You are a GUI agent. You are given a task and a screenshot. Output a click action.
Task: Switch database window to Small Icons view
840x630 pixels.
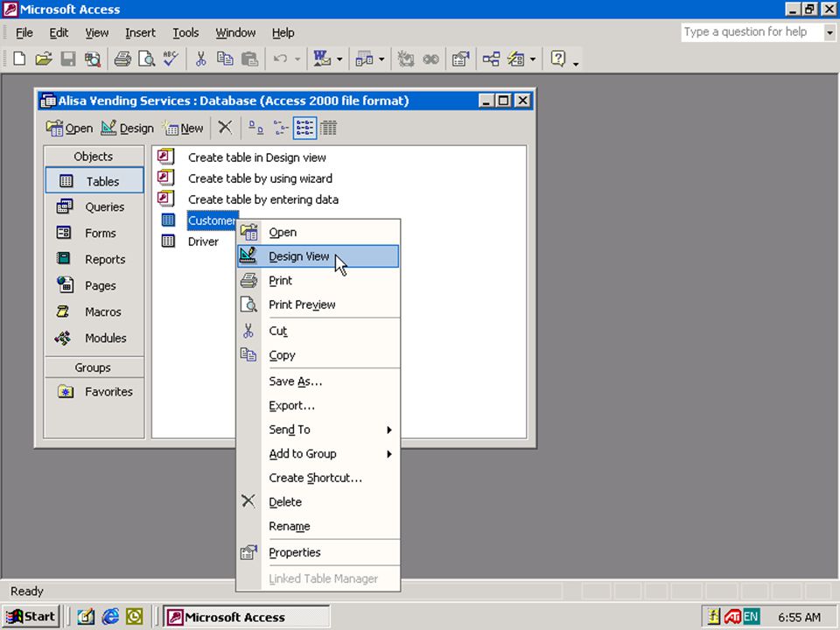281,128
